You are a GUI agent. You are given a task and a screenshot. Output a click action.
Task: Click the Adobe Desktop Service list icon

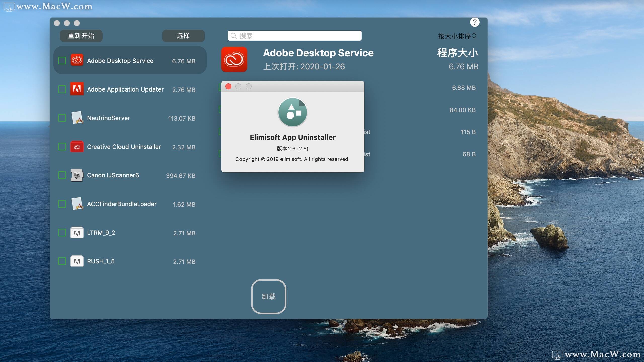click(x=77, y=60)
